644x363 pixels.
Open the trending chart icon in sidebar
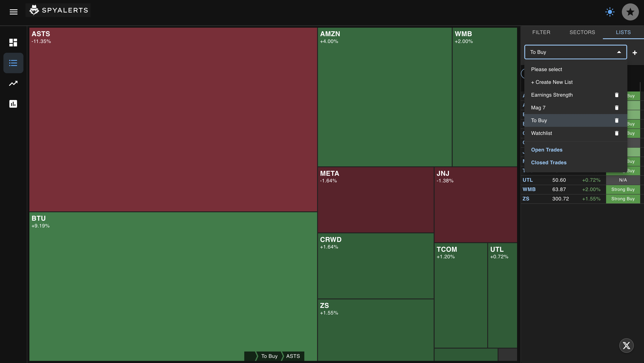point(13,83)
